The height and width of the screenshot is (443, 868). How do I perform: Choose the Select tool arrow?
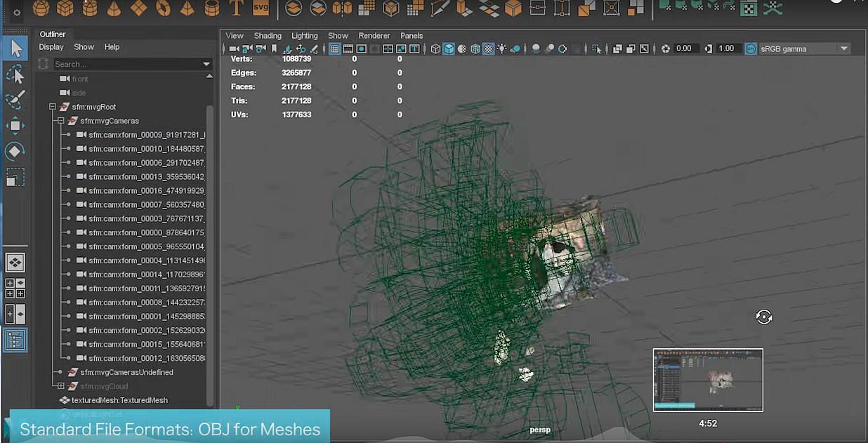pos(15,48)
